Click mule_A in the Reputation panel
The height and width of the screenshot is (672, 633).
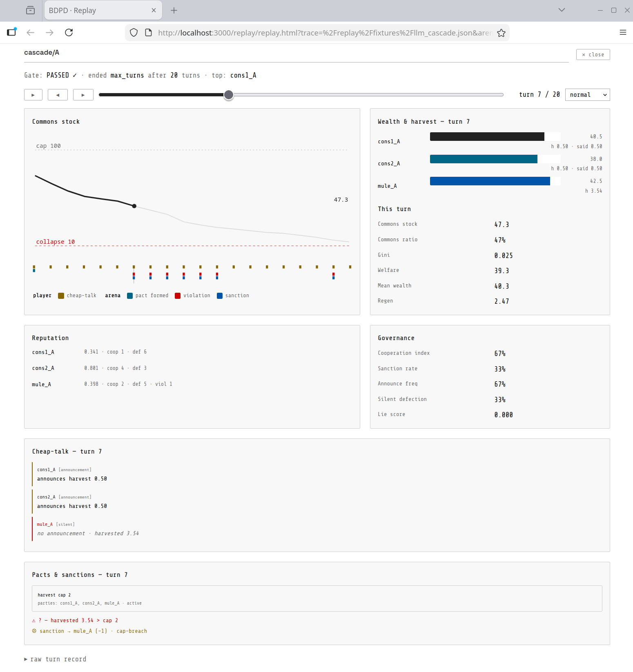pyautogui.click(x=42, y=385)
